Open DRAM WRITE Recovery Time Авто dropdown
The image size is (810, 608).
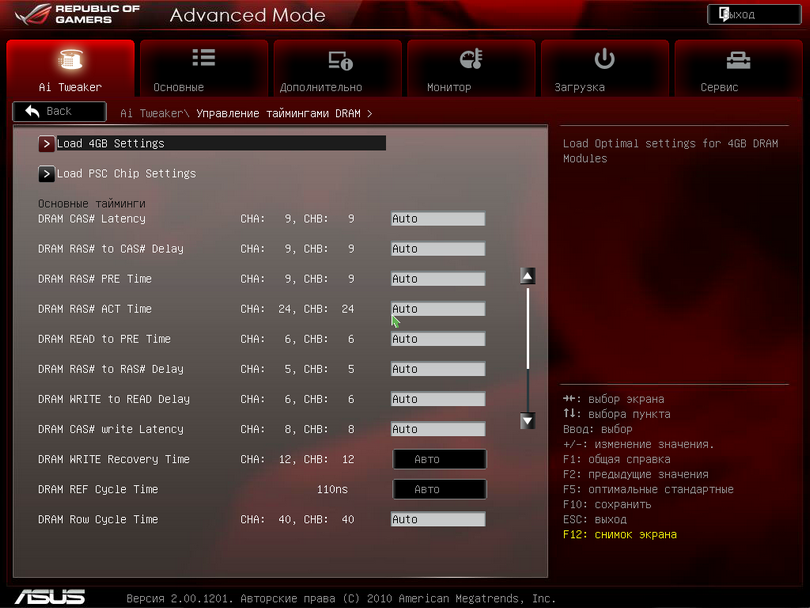coord(438,460)
